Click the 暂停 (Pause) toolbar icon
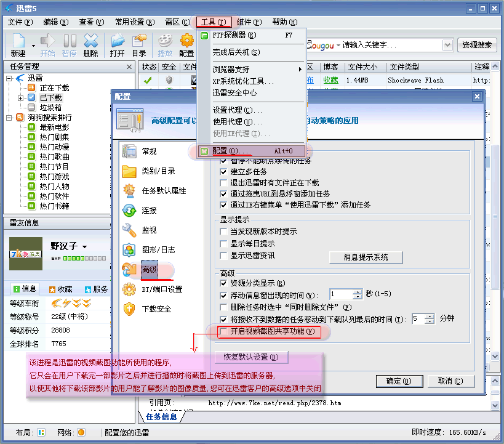The height and width of the screenshot is (444, 504). [70, 45]
